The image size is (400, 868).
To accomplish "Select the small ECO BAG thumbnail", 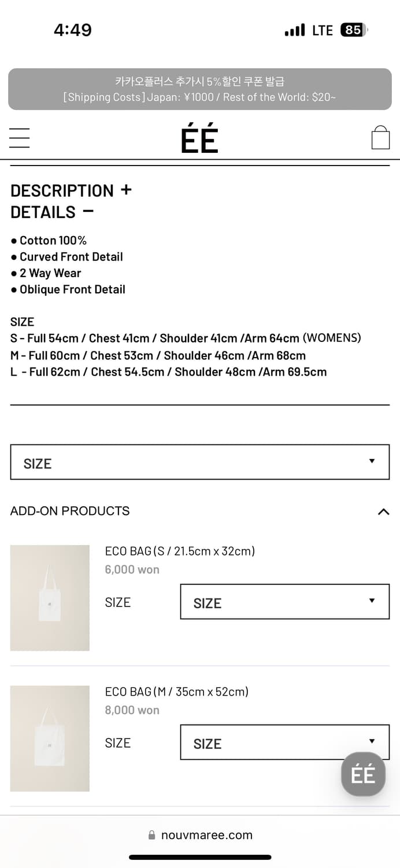I will [50, 598].
